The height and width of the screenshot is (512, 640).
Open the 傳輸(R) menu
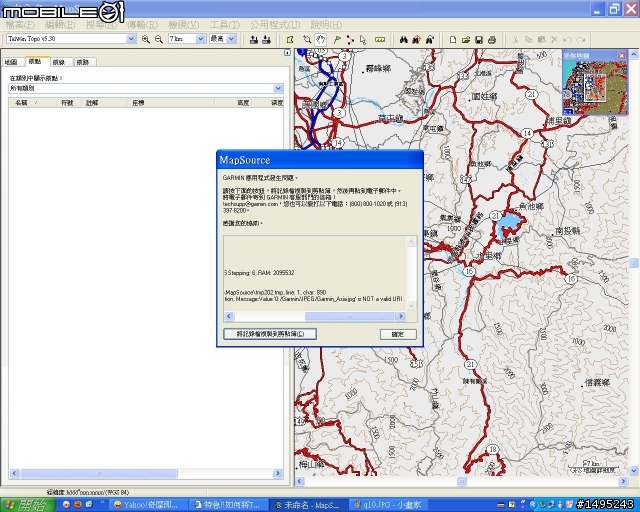point(142,24)
